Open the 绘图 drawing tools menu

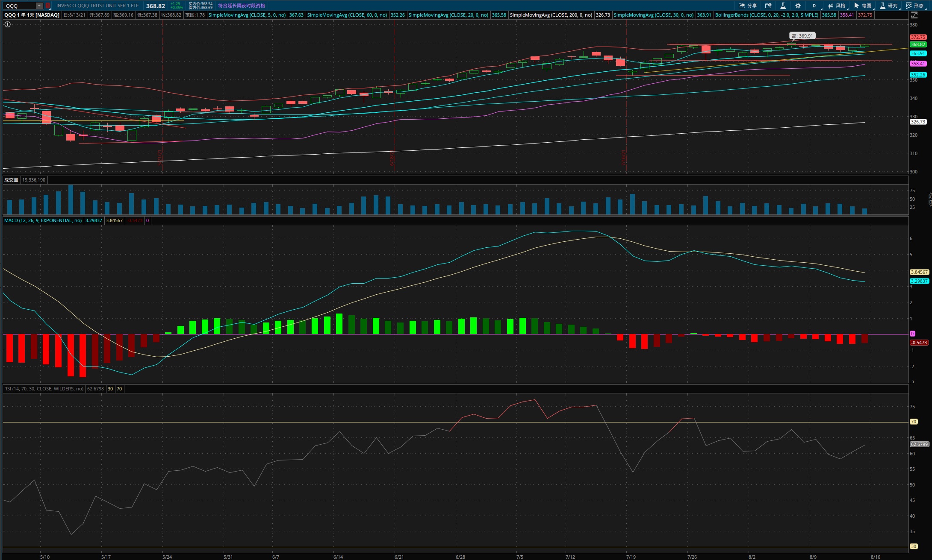863,6
